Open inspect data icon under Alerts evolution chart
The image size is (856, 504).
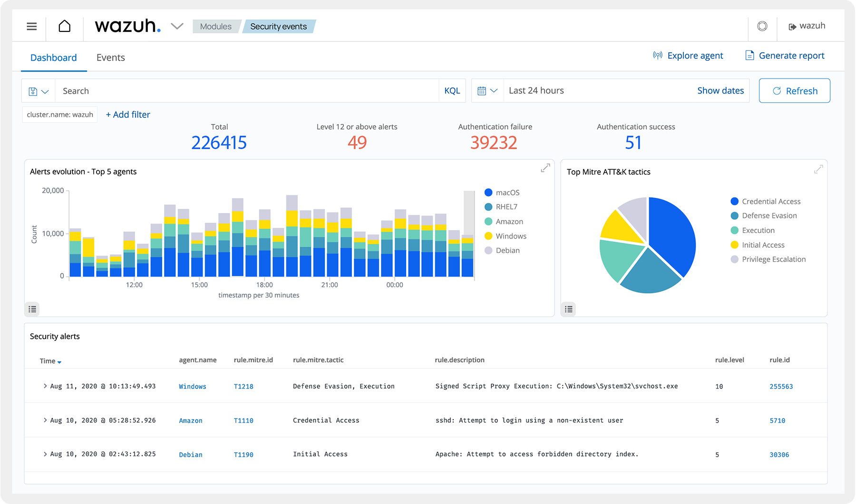click(x=32, y=309)
